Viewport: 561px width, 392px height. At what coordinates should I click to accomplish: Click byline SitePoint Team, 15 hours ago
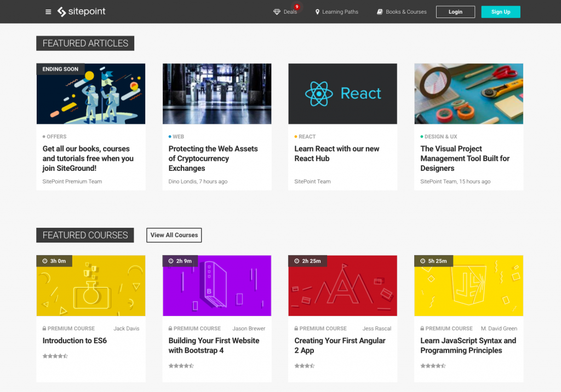[455, 181]
